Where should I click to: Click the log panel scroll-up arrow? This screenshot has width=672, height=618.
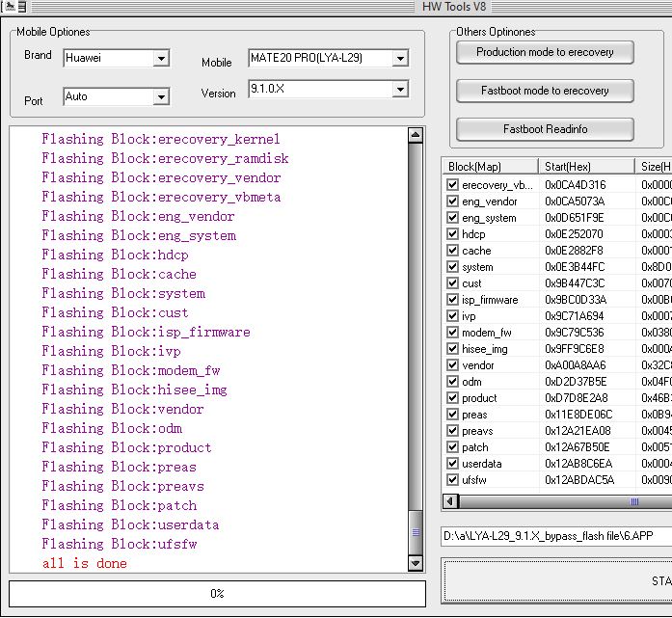tap(416, 136)
